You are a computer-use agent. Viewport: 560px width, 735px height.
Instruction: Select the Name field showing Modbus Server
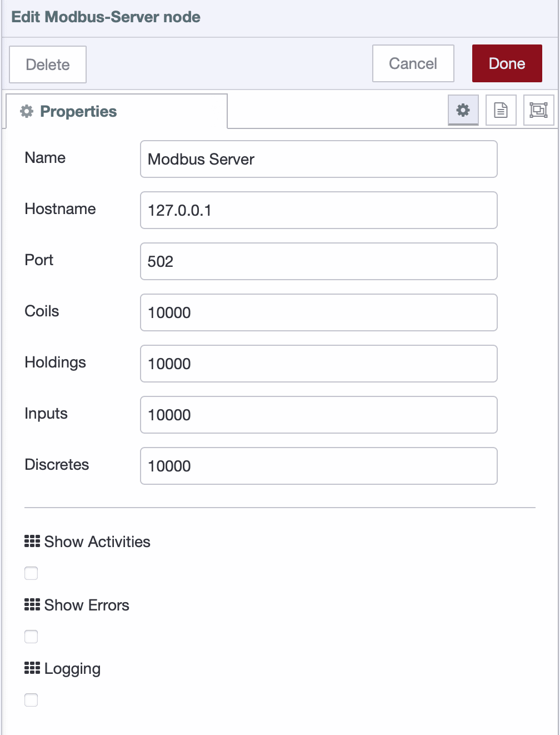[x=318, y=159]
